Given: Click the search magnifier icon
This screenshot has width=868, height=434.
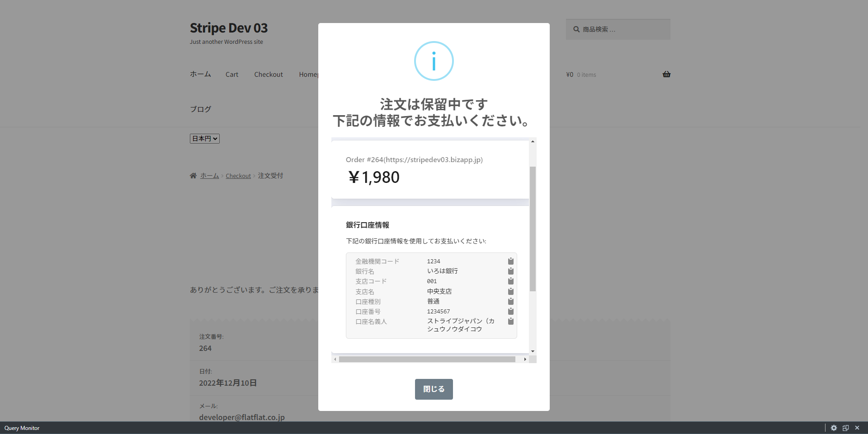Looking at the screenshot, I should click(576, 29).
